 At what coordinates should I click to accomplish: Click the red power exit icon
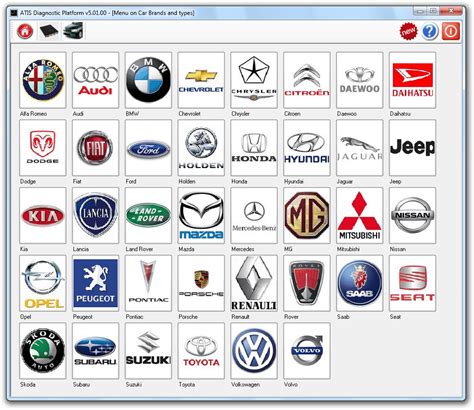451,31
